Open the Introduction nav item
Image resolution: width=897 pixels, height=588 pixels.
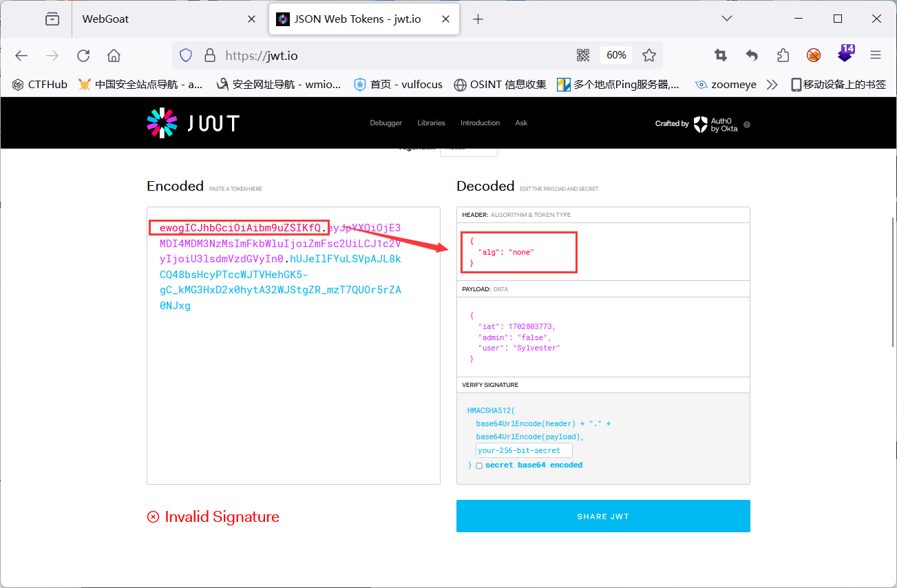[x=480, y=123]
